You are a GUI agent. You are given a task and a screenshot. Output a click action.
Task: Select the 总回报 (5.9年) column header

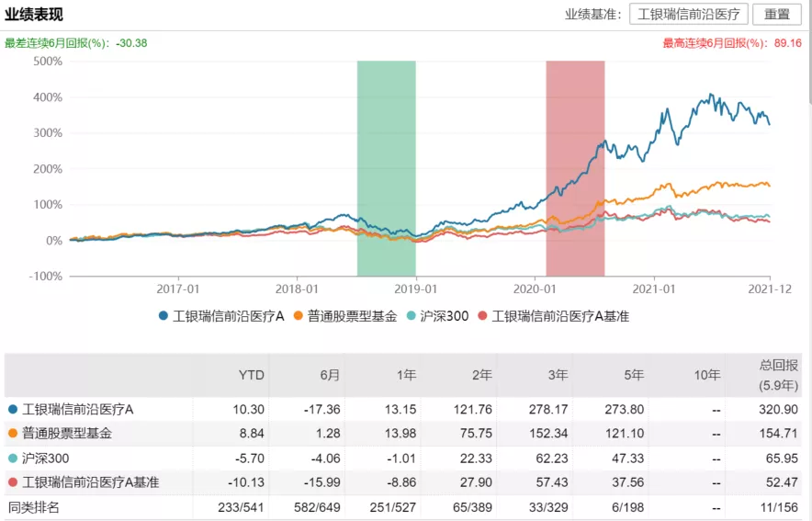(x=778, y=375)
